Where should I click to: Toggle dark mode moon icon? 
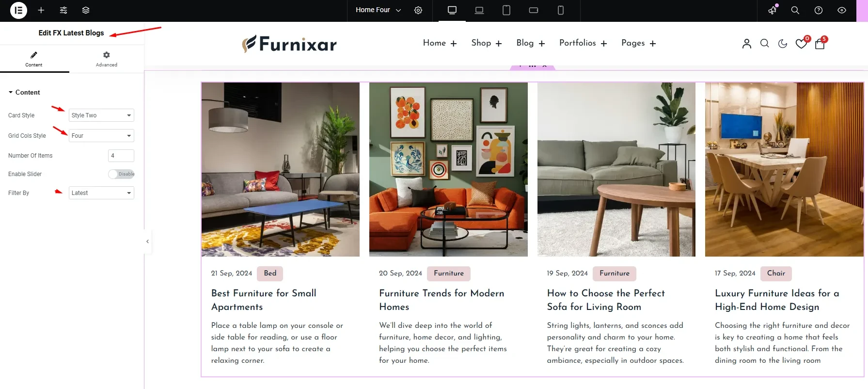783,44
